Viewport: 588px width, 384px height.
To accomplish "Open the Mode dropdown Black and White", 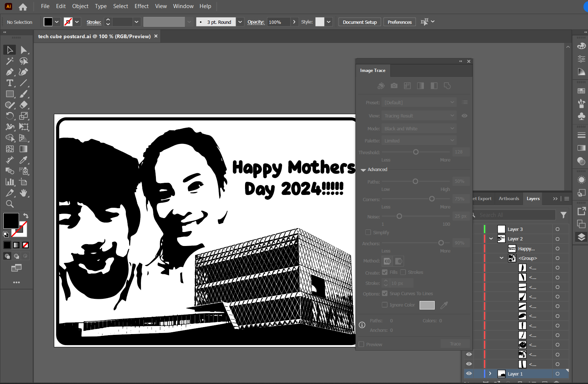I will tap(419, 128).
